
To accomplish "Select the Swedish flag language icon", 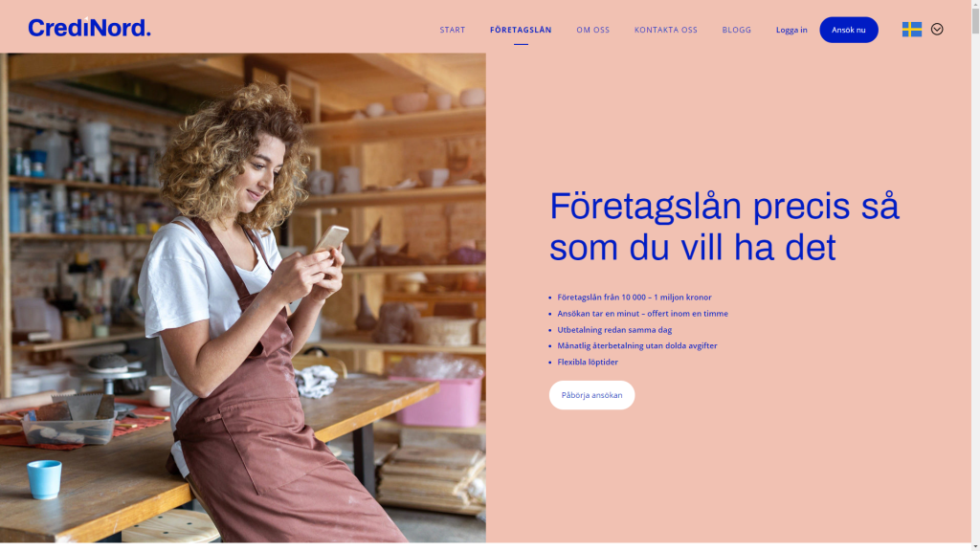I will coord(912,30).
